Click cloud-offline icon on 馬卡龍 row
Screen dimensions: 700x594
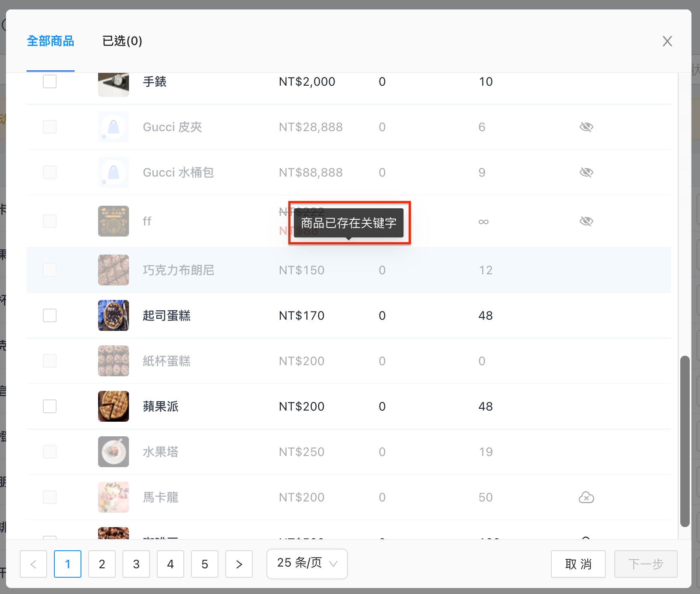586,497
